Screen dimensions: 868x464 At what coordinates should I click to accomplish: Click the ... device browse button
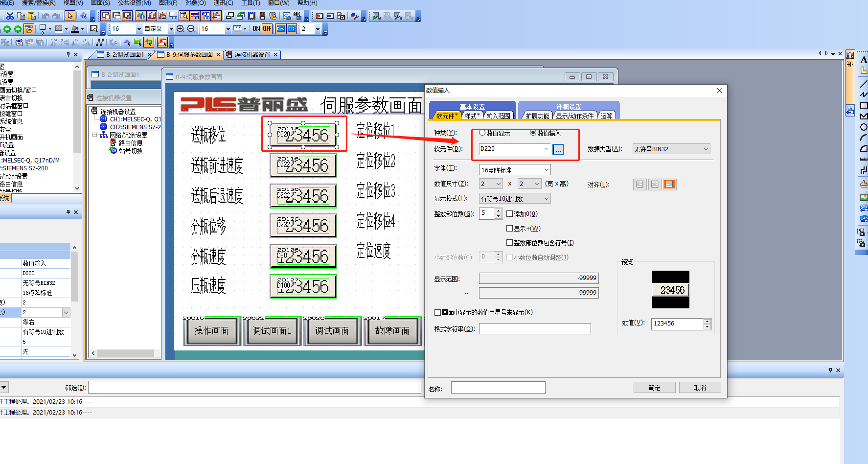[558, 149]
